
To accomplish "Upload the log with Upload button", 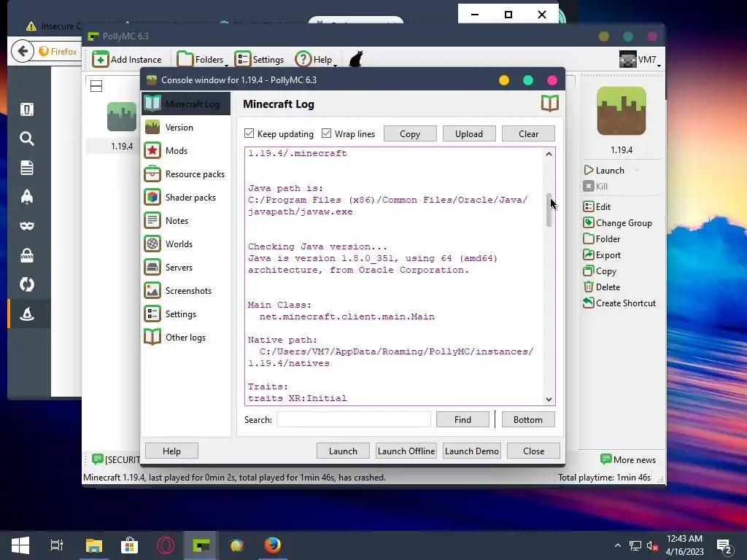I will click(x=469, y=134).
